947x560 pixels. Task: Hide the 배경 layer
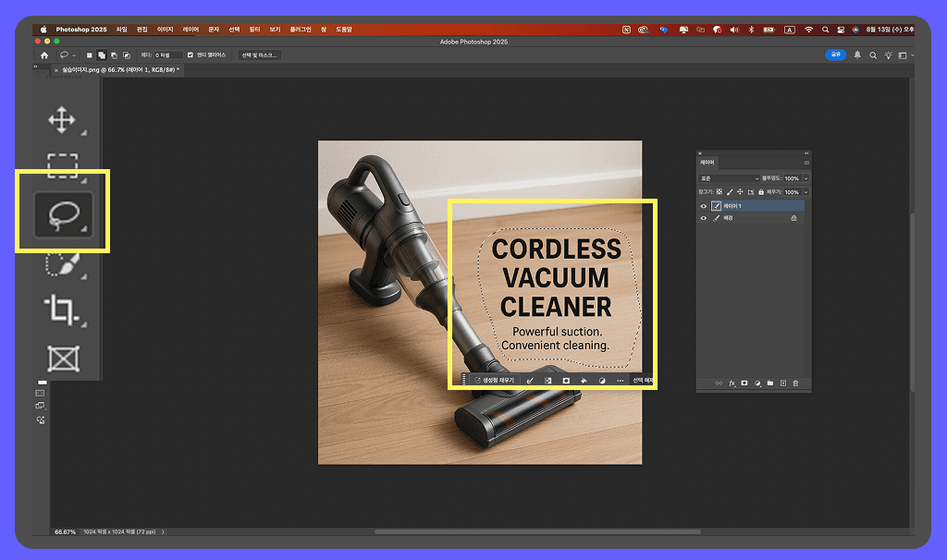tap(704, 218)
